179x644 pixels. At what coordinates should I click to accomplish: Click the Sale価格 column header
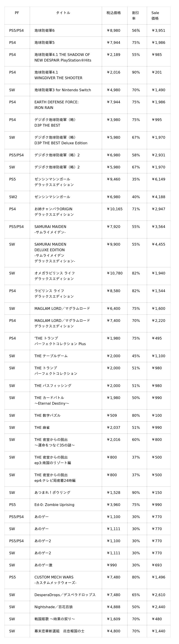point(155,15)
